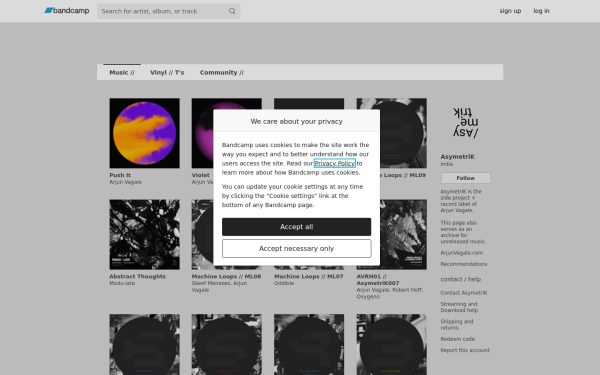Click the contact / help heading
Image resolution: width=600 pixels, height=375 pixels.
(460, 279)
